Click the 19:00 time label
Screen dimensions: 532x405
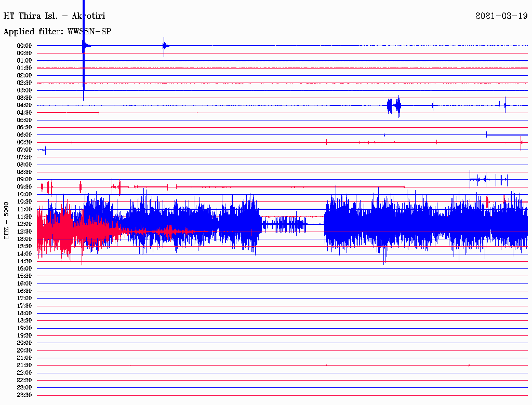click(x=24, y=328)
